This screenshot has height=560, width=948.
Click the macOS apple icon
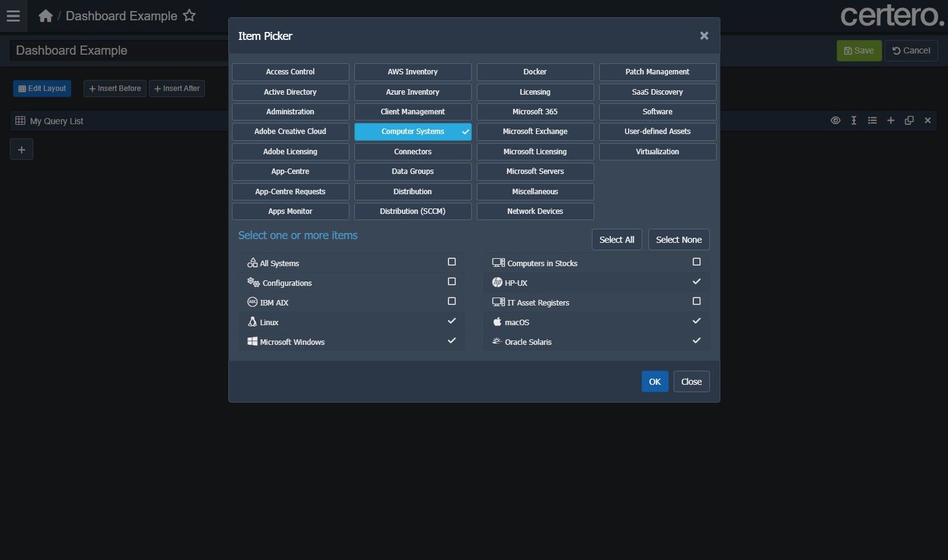click(497, 321)
